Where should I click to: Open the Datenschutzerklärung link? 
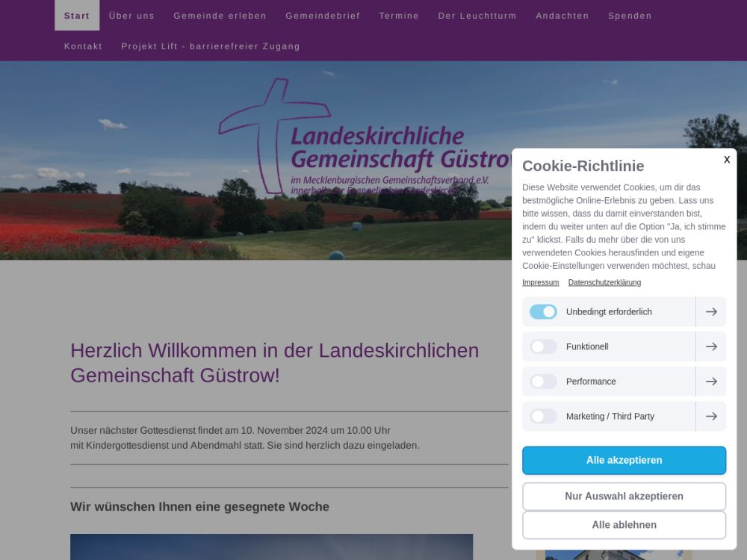(x=604, y=283)
